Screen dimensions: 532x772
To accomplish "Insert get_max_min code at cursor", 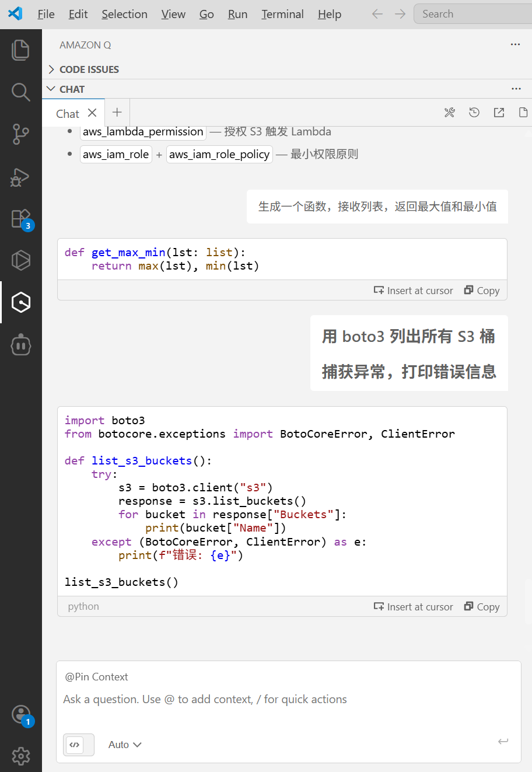I will (x=414, y=291).
